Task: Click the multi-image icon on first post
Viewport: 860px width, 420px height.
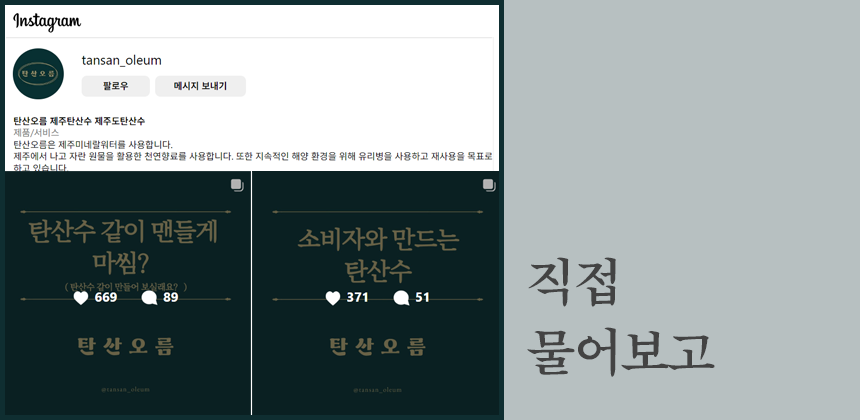Action: [237, 185]
